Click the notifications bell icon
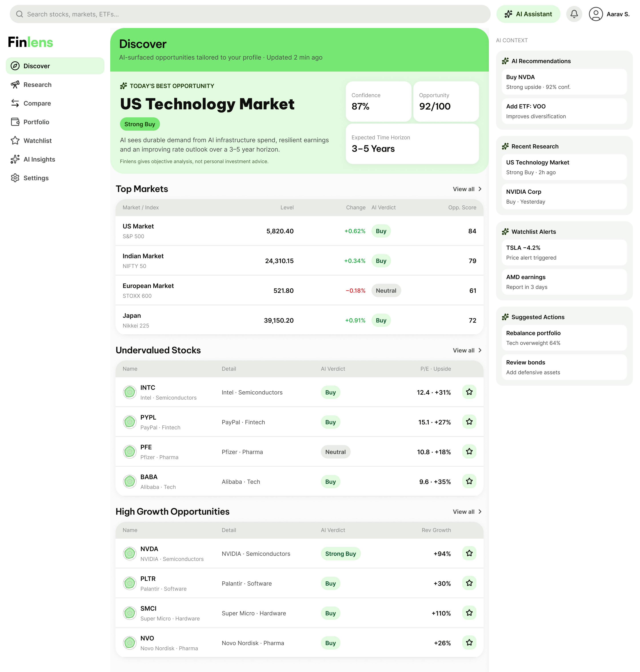 pos(574,14)
